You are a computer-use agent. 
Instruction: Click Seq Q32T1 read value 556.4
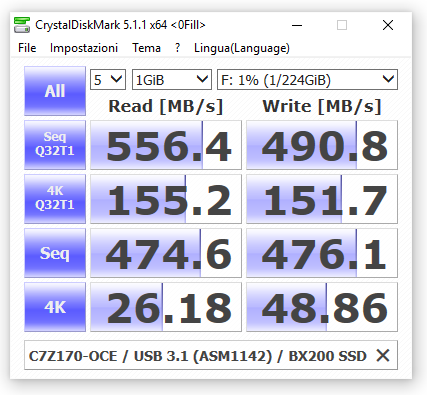pyautogui.click(x=166, y=145)
